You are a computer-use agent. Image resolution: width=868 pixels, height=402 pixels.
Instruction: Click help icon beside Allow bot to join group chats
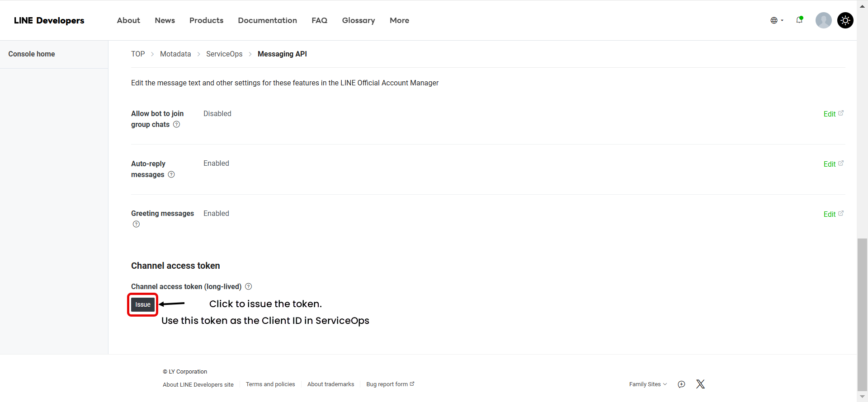pyautogui.click(x=177, y=125)
